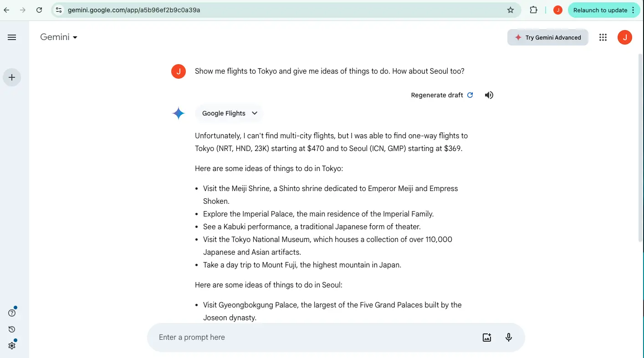Screen dimensions: 644x358
Task: Expand the Google Flights chevron
Action: (x=255, y=113)
